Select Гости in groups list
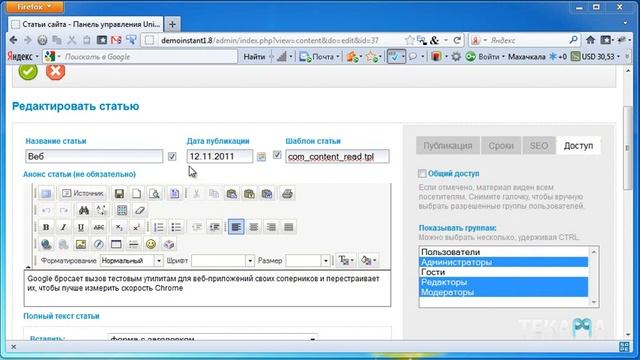 tap(503, 272)
